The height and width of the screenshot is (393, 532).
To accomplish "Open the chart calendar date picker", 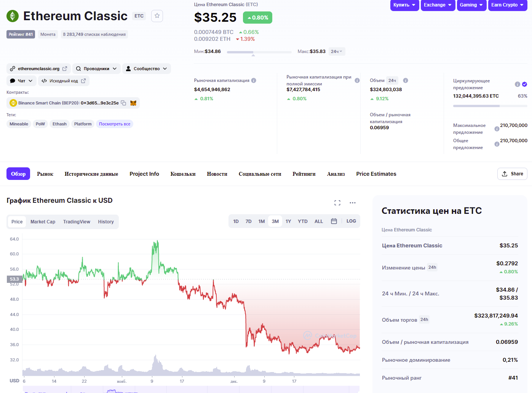I will (334, 221).
